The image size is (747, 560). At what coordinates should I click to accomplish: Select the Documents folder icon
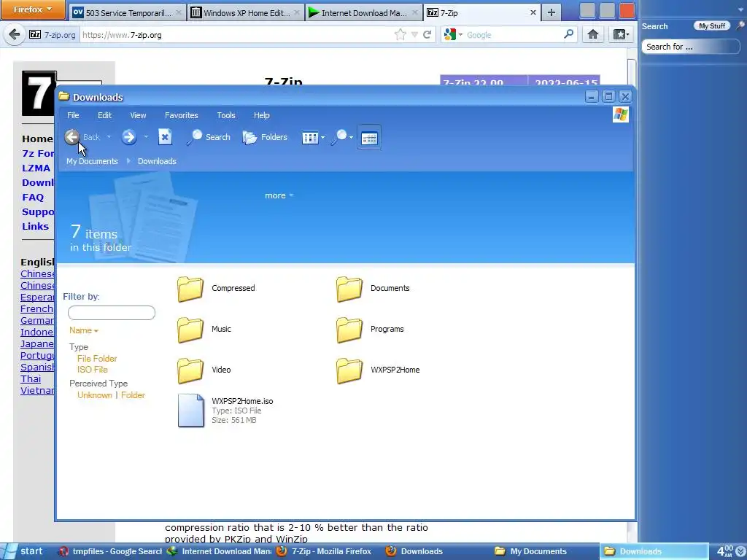pos(349,289)
